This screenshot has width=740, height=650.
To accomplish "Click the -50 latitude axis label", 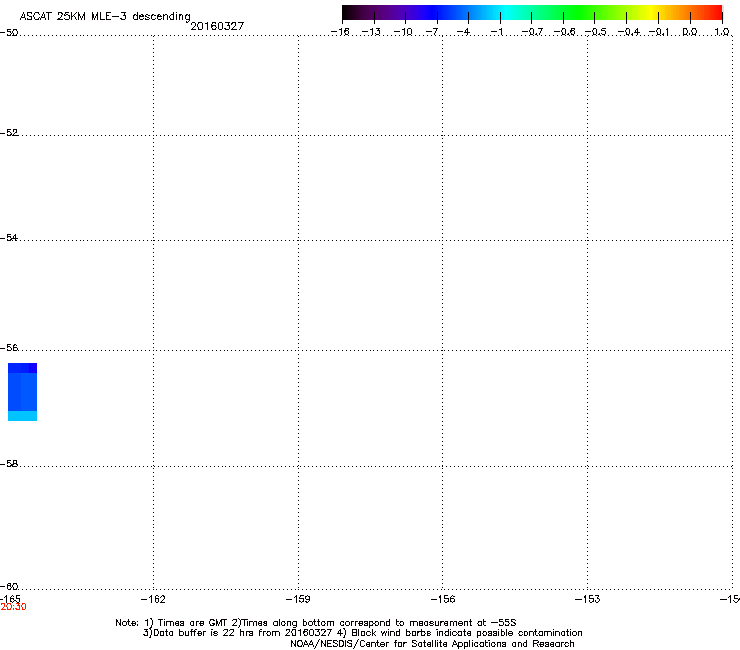I will point(9,33).
